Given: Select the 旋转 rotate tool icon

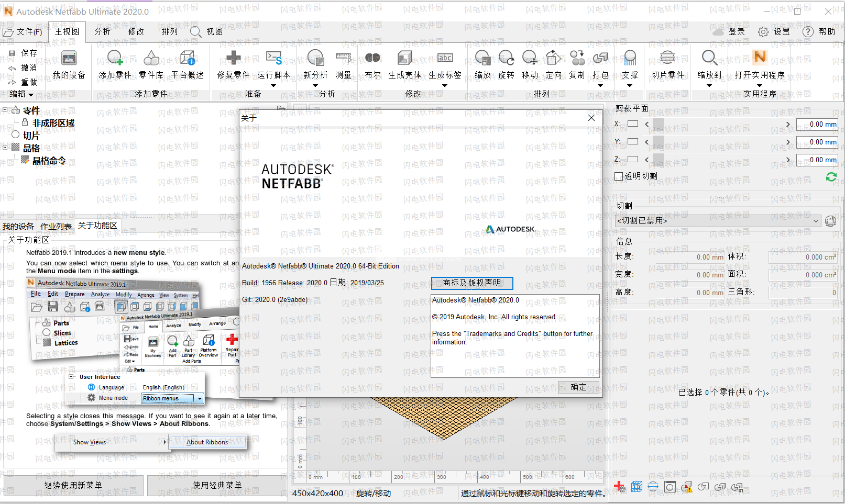Looking at the screenshot, I should pyautogui.click(x=506, y=58).
